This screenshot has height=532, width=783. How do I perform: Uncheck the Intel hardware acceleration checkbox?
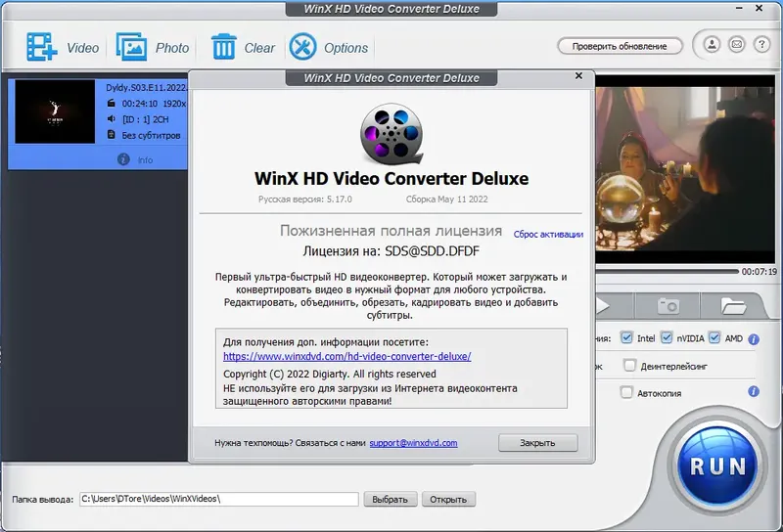pos(626,337)
